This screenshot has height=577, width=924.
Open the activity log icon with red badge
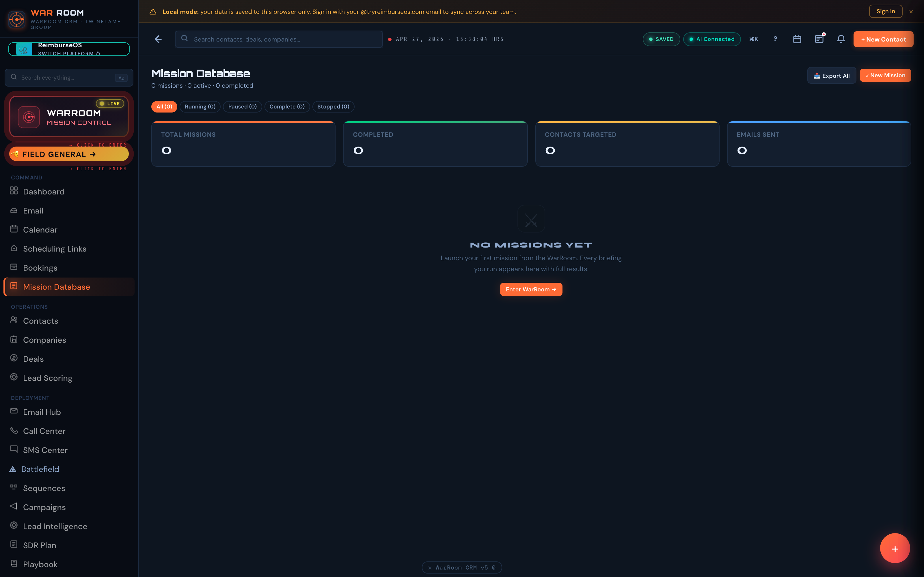tap(819, 39)
